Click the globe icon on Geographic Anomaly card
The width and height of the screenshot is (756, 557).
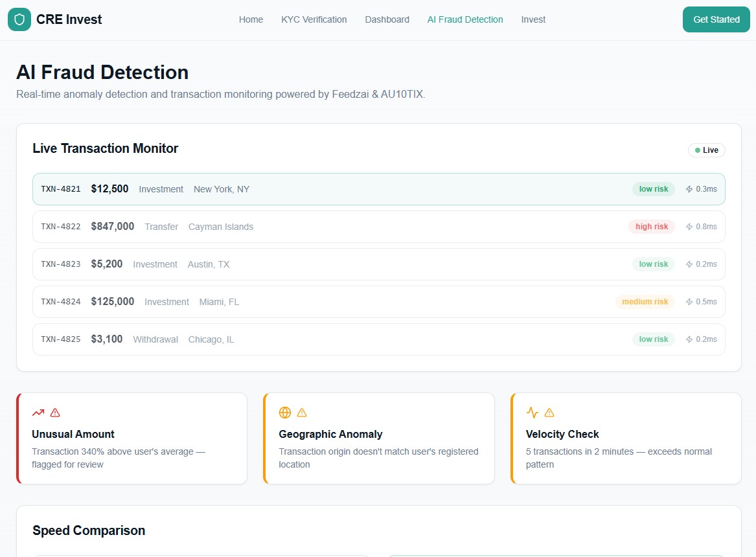point(285,413)
